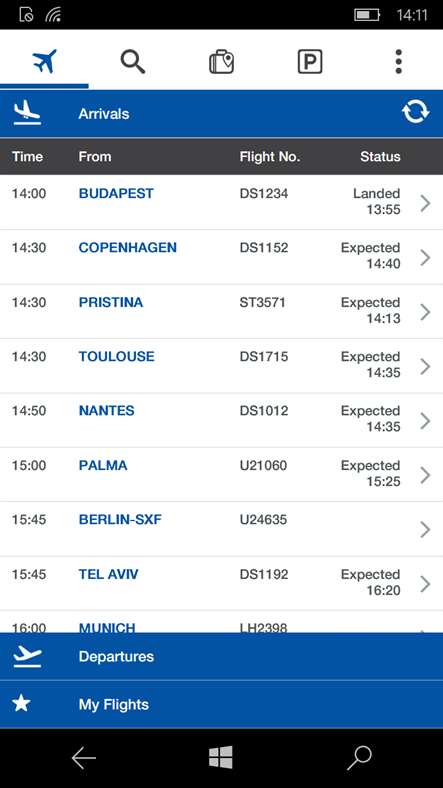443x788 pixels.
Task: Select the NANTES DS1012 flight row
Action: 222,420
